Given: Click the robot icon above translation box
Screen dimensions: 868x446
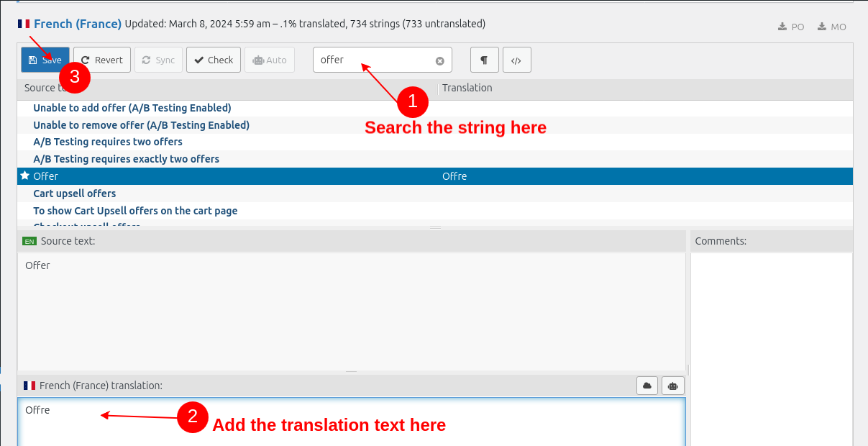Looking at the screenshot, I should 672,386.
